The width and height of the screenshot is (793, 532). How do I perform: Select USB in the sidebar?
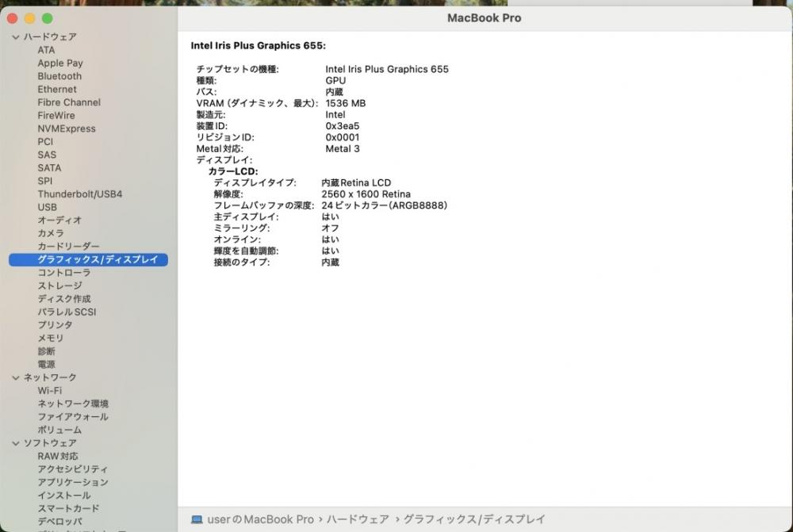[x=47, y=208]
